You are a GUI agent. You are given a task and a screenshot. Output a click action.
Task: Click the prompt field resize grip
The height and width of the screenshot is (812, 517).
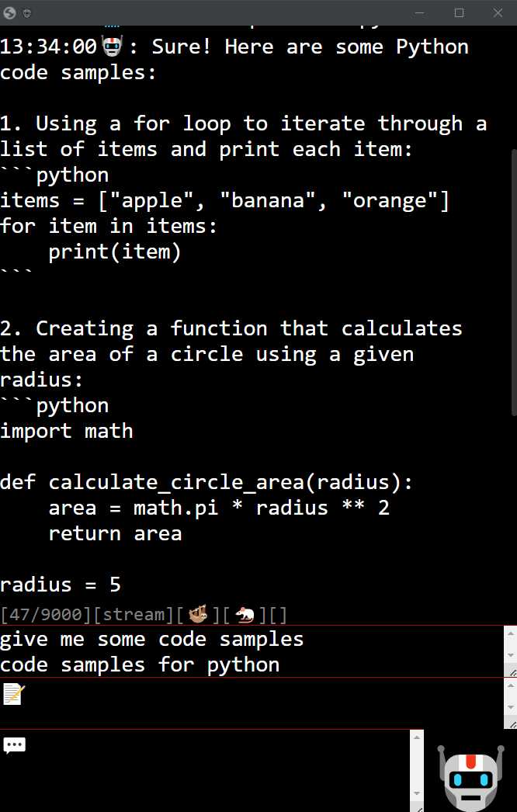point(512,671)
